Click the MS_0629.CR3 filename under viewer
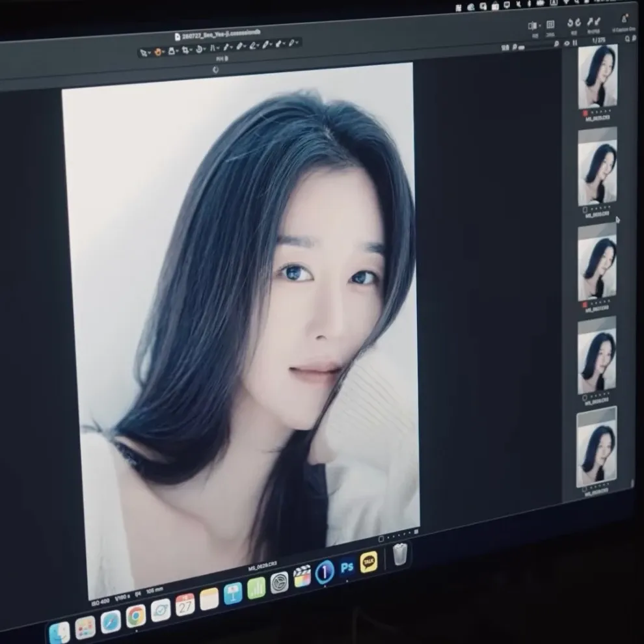 [262, 565]
